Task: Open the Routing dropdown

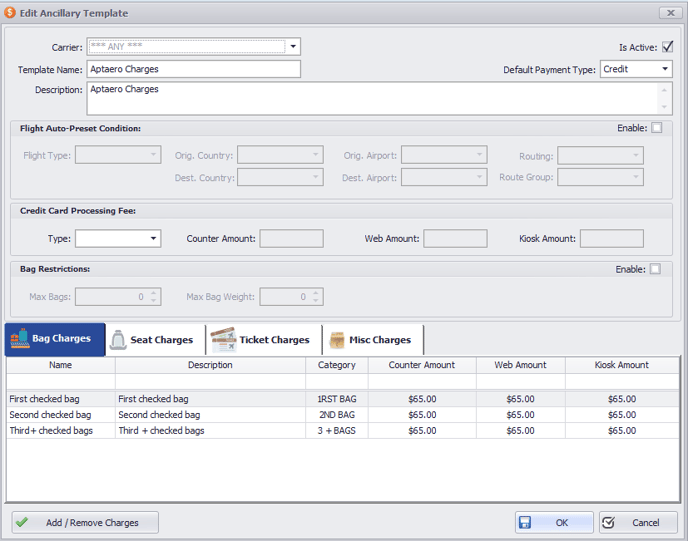Action: pos(636,155)
